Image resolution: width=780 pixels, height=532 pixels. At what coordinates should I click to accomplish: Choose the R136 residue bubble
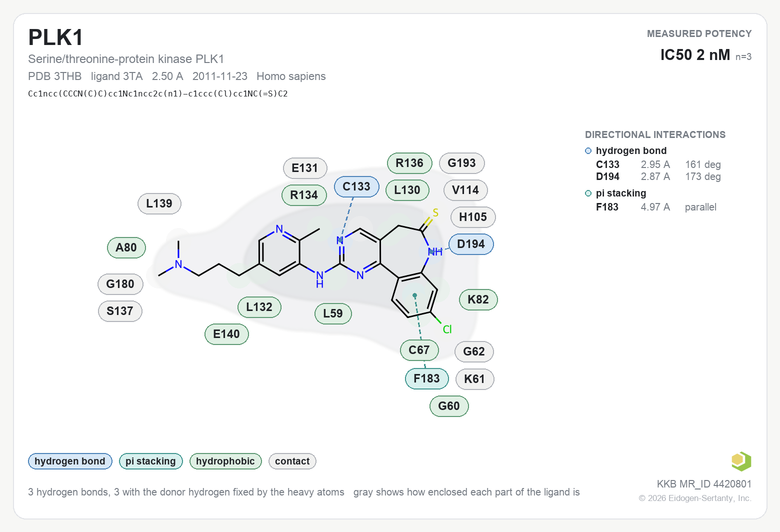point(409,163)
